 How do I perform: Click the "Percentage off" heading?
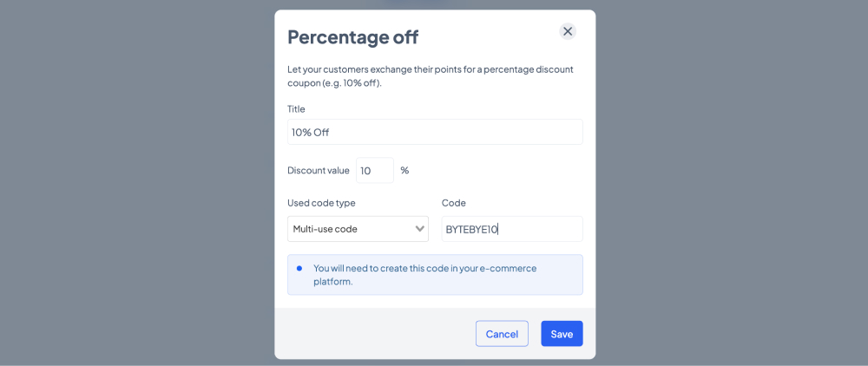tap(353, 37)
